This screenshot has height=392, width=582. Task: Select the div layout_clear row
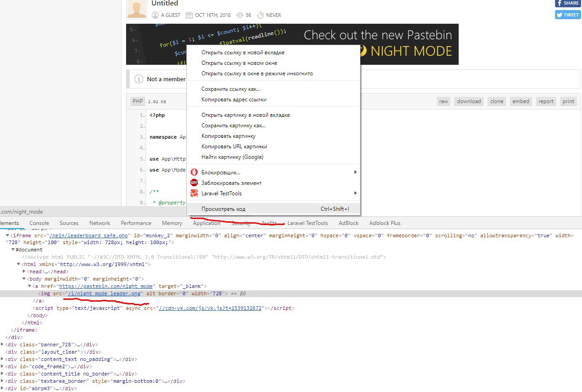pos(53,352)
